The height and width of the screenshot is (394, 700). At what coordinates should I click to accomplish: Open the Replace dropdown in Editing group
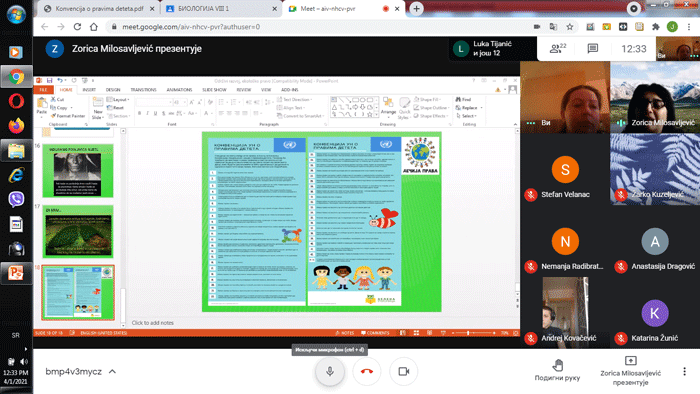coord(469,108)
